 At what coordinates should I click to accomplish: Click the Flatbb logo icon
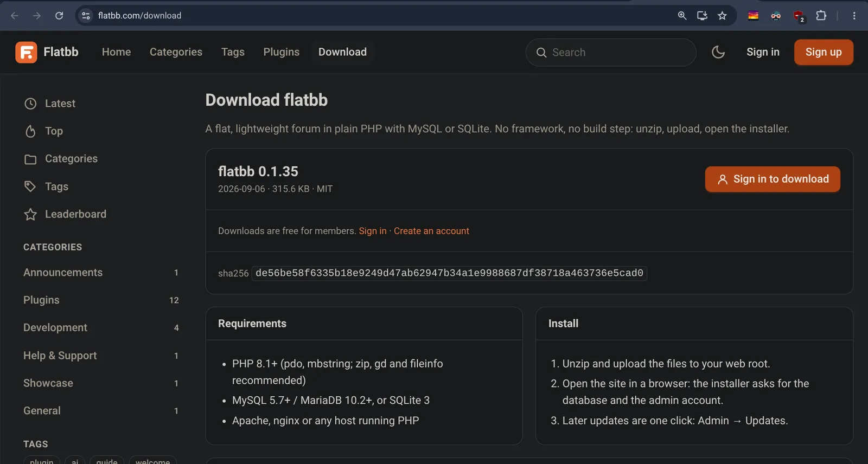pos(26,52)
